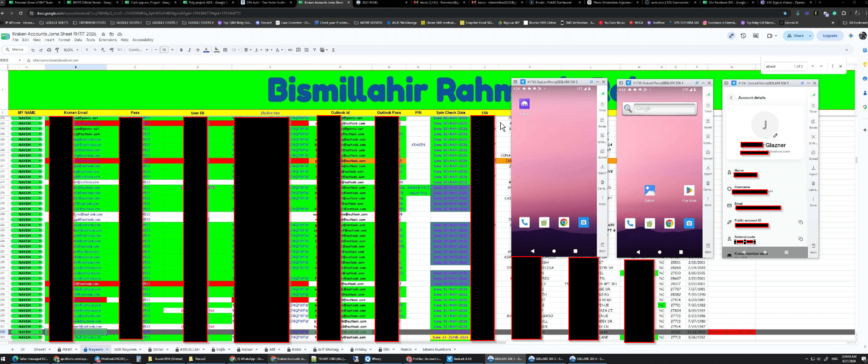Open version history clock icon
This screenshot has width=868, height=364.
743,35
